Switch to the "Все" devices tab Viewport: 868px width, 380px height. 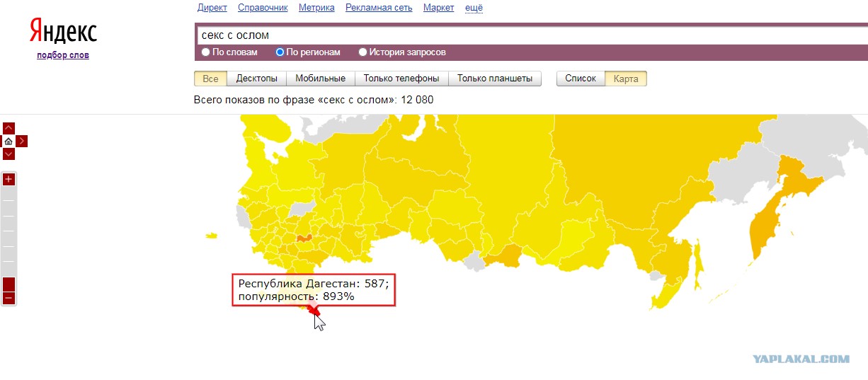point(210,79)
